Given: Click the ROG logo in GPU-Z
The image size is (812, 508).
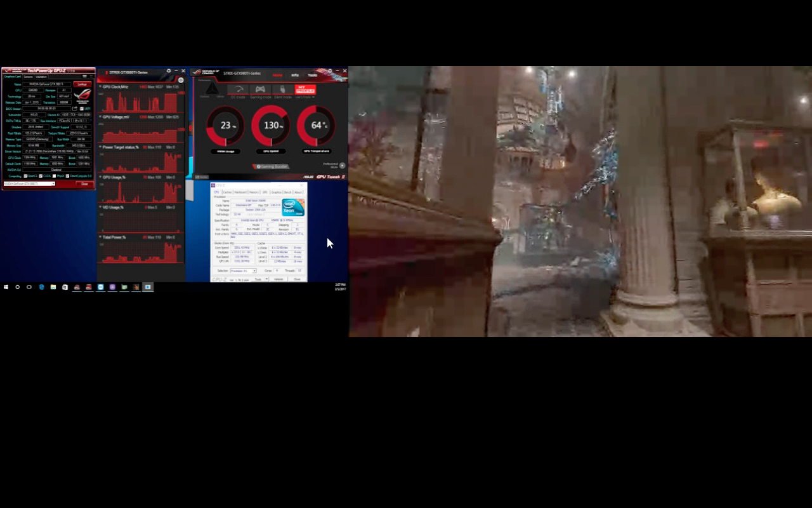Looking at the screenshot, I should (82, 95).
